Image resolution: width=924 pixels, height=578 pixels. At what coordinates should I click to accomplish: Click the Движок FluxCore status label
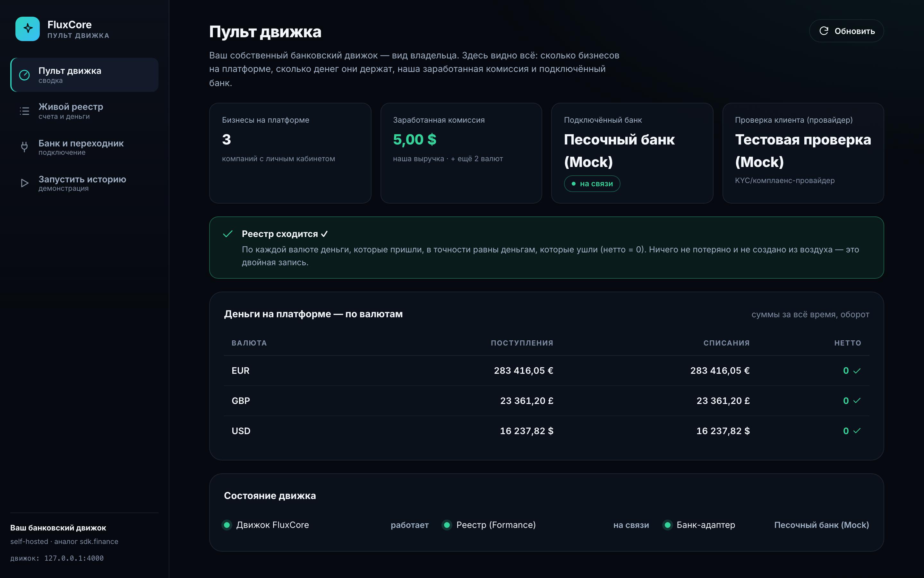click(273, 525)
